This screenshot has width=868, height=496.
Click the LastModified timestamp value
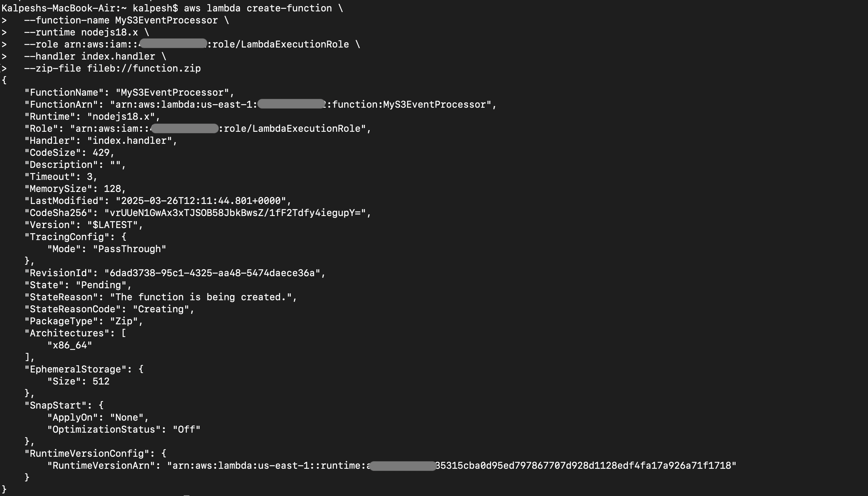click(x=201, y=200)
